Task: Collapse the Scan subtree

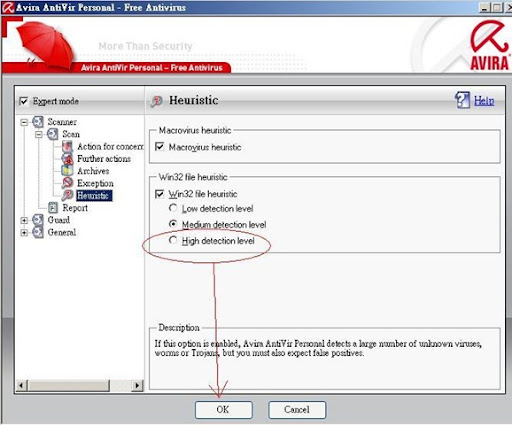Action: [39, 135]
